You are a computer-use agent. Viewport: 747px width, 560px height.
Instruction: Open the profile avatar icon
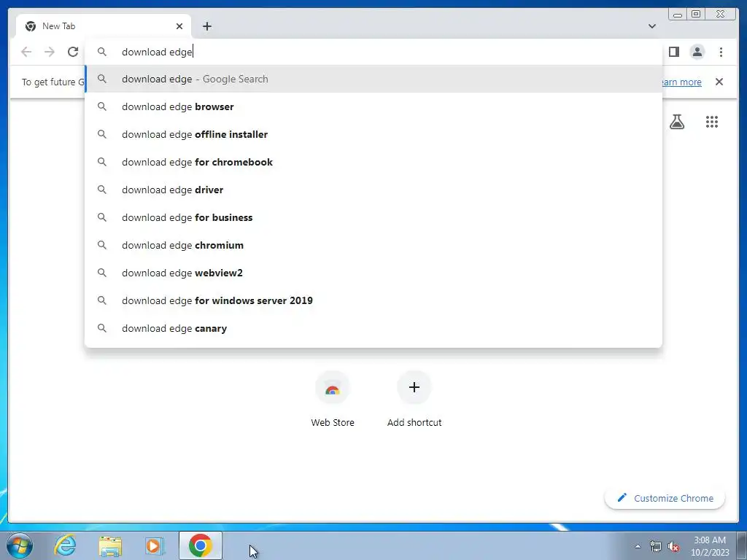[x=697, y=52]
